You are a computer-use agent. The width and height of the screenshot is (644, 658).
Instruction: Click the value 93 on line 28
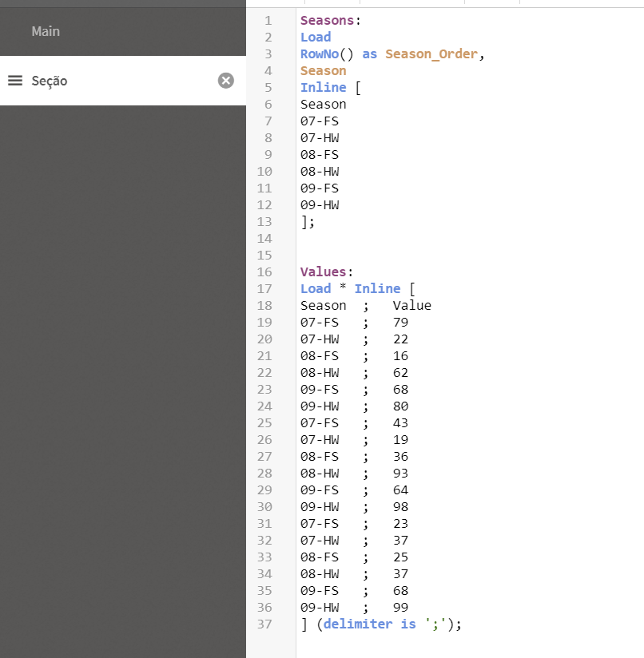tap(400, 473)
